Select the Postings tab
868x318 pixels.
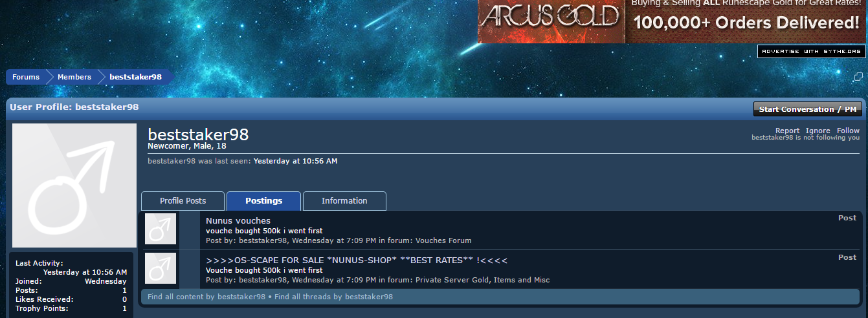[263, 201]
